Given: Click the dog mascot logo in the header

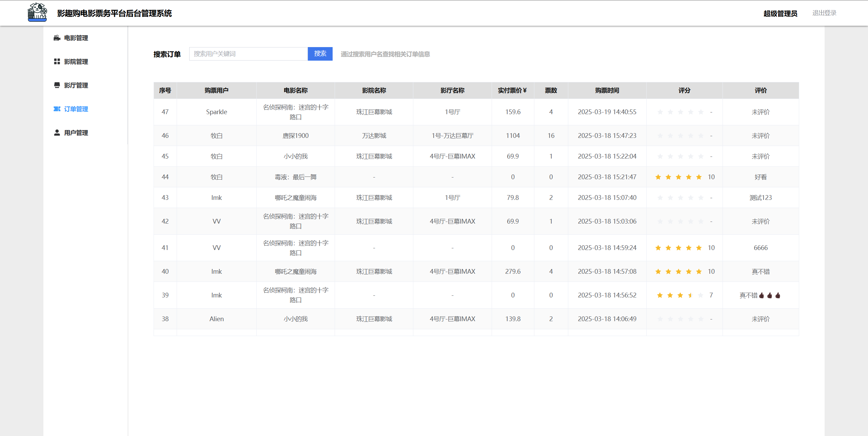Looking at the screenshot, I should point(37,13).
